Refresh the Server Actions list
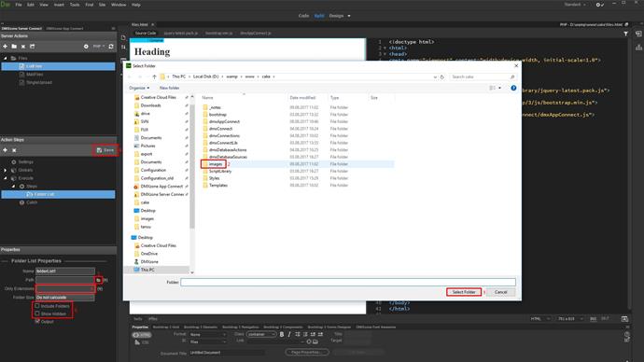Image resolution: width=644 pixels, height=362 pixels. pyautogui.click(x=111, y=47)
